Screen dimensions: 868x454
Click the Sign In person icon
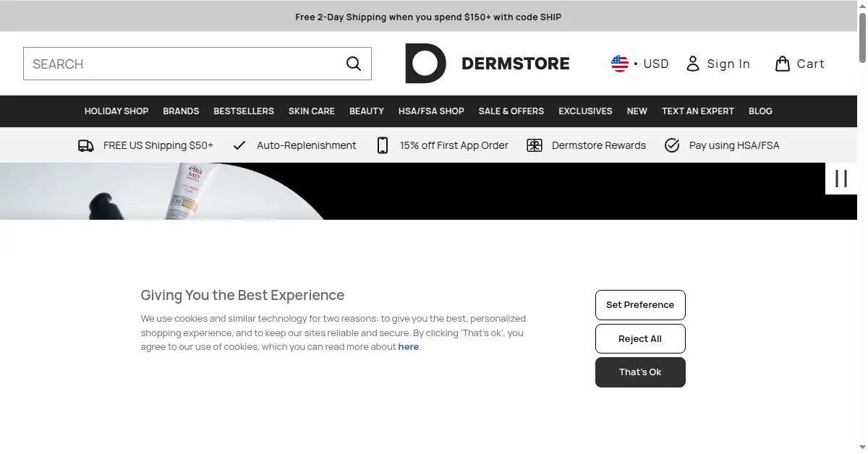point(693,64)
